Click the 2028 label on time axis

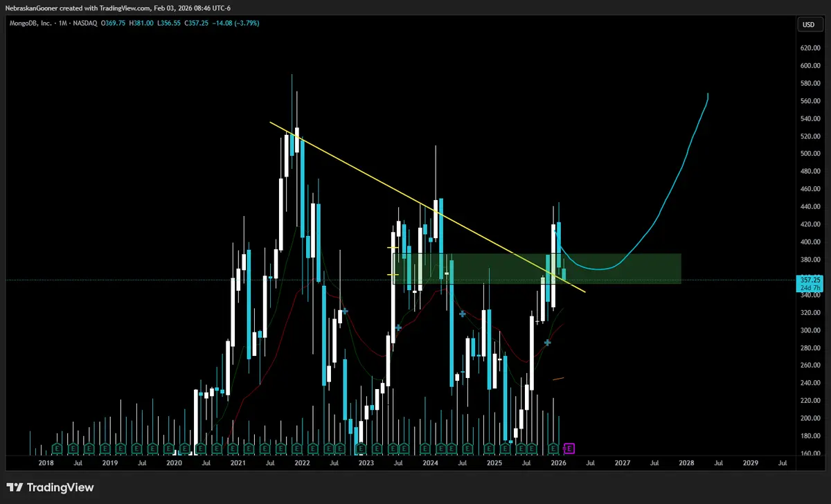686,462
